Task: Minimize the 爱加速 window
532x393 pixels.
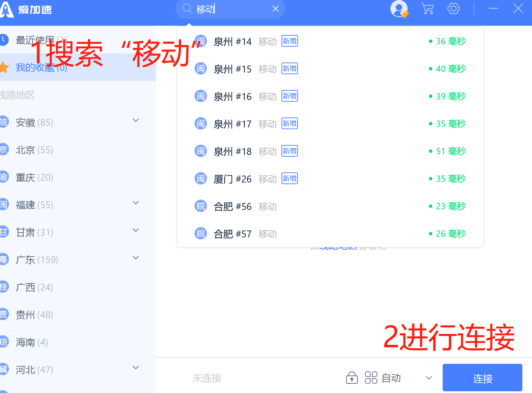Action: tap(494, 9)
